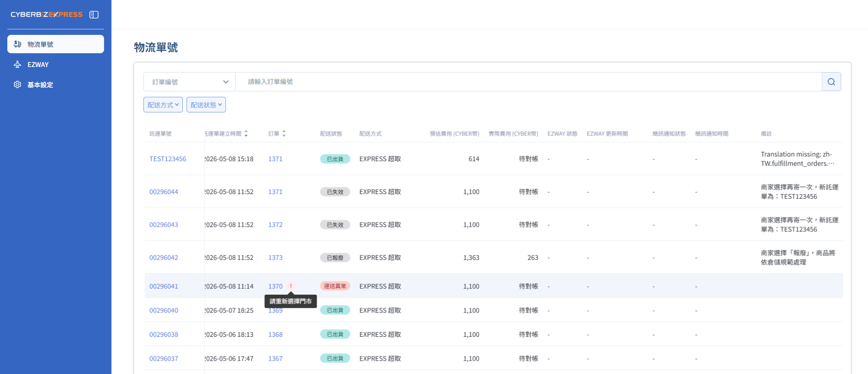Expand the 配送狀態 filter
This screenshot has height=374, width=868.
(206, 105)
